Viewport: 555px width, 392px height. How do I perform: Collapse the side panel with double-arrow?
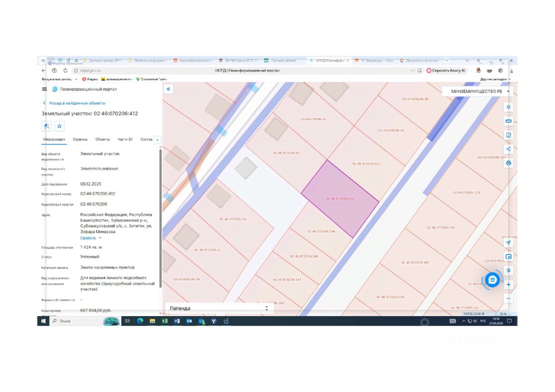click(169, 89)
